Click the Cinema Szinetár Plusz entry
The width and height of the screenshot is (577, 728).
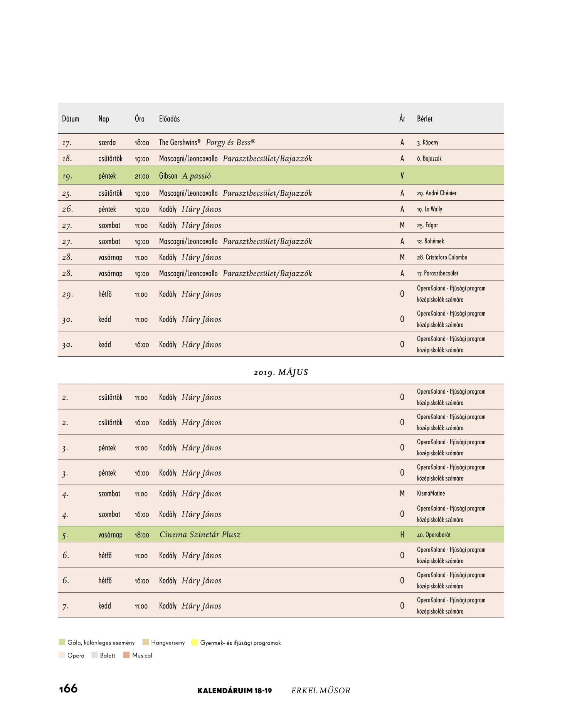point(200,535)
